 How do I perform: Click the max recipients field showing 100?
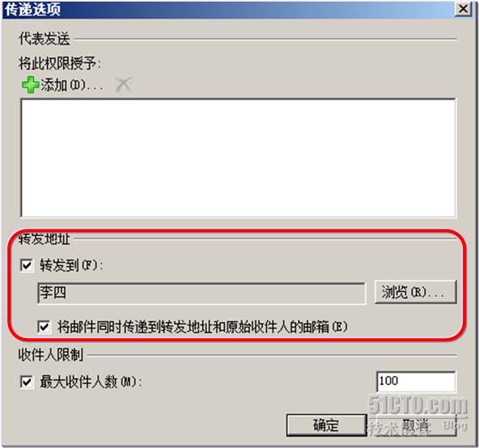[x=416, y=381]
